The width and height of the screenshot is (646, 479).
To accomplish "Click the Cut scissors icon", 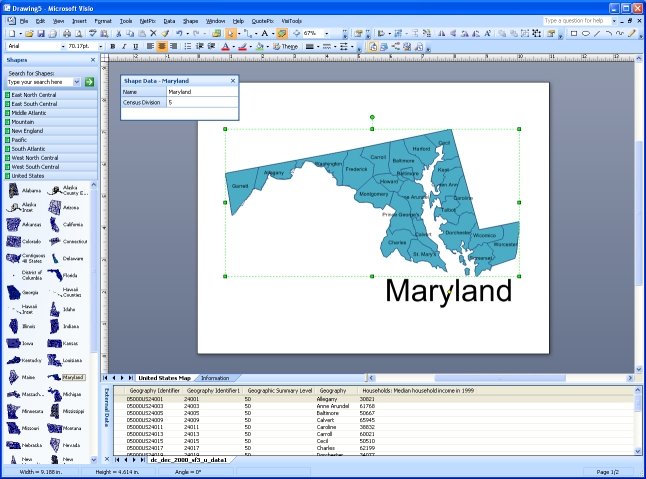I will (x=118, y=34).
